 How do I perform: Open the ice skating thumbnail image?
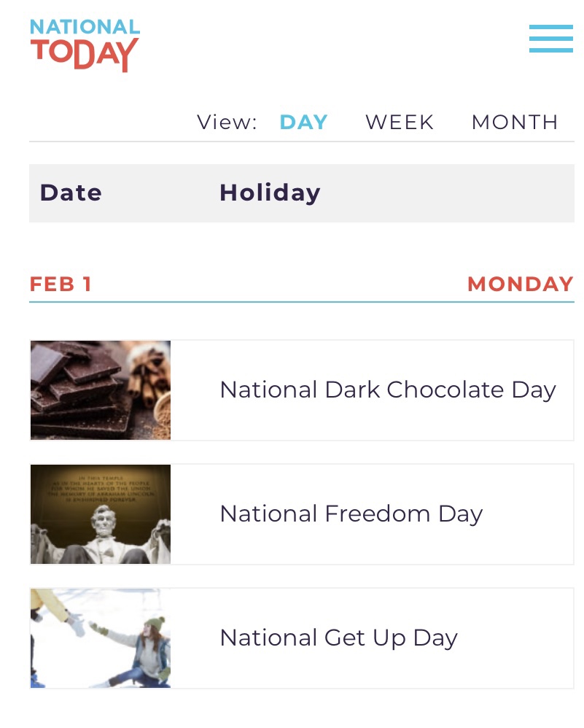click(x=101, y=638)
